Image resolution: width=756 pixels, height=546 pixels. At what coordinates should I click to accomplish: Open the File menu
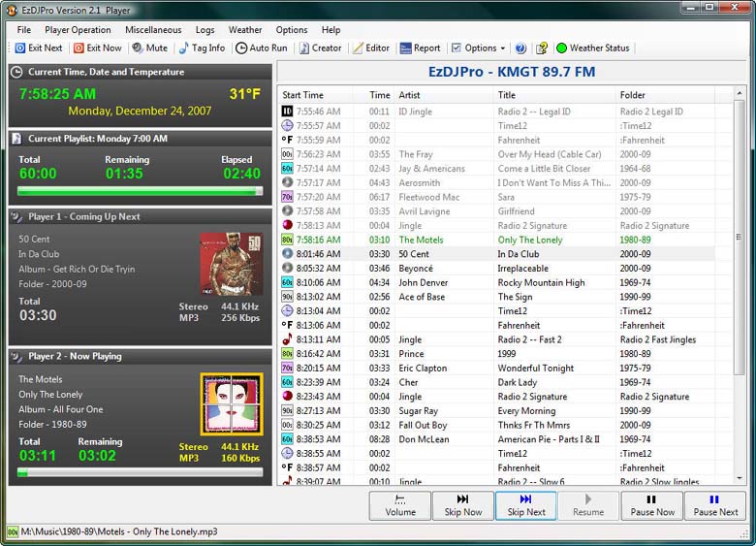click(x=23, y=30)
